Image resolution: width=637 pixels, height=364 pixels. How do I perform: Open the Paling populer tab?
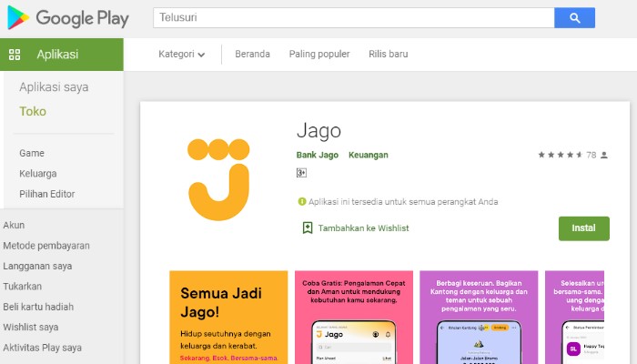coord(319,54)
